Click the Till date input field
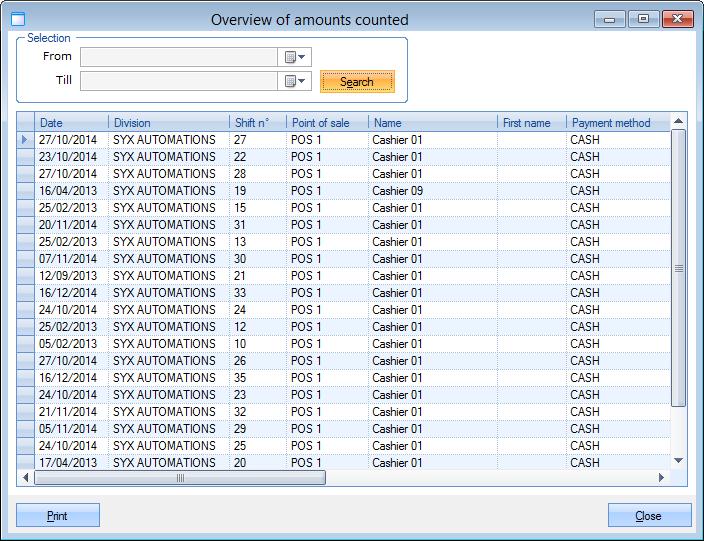The width and height of the screenshot is (704, 541). 178,81
